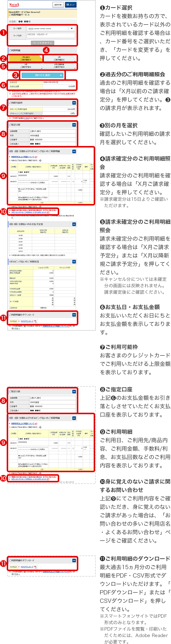Select the 1月以前のご請求確定分 tab

[x=26, y=59]
